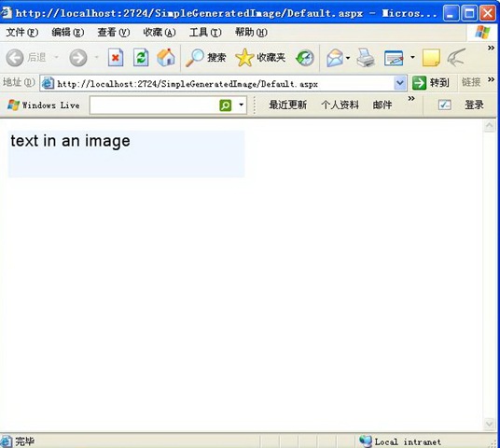Viewport: 500px width, 448px height.
Task: Open Search (搜索) magnifier button
Action: pos(205,58)
